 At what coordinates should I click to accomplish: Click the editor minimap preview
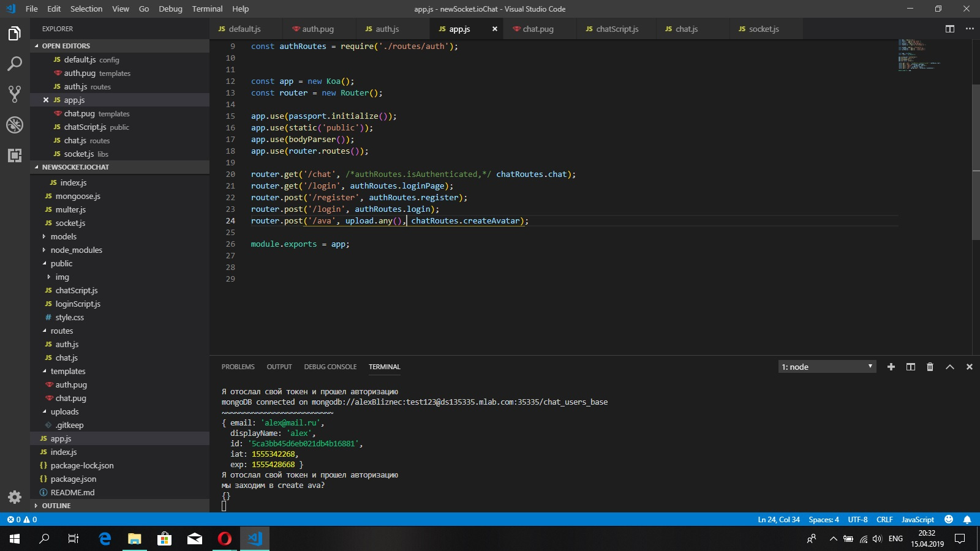[x=919, y=55]
